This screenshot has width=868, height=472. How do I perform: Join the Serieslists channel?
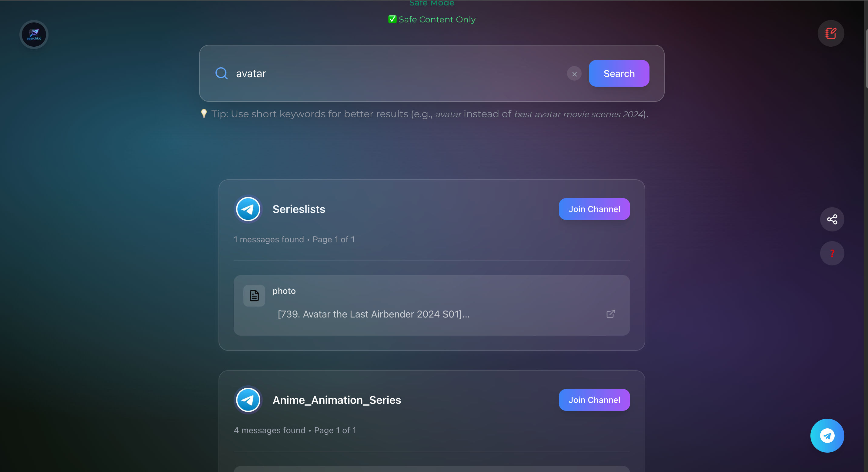pyautogui.click(x=594, y=209)
